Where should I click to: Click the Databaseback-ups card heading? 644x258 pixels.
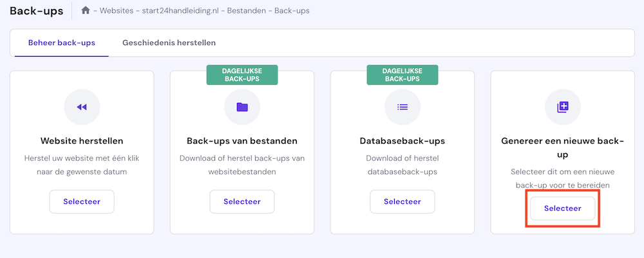coord(402,141)
